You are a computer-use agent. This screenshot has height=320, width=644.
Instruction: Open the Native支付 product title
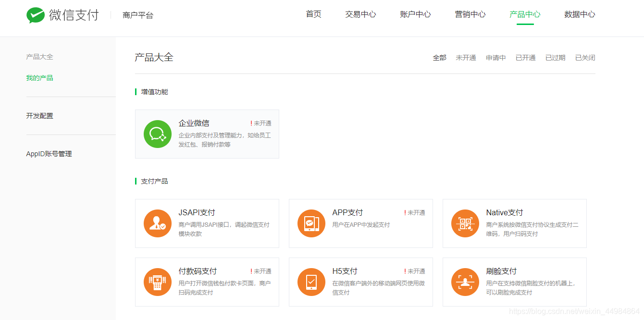[x=504, y=212]
